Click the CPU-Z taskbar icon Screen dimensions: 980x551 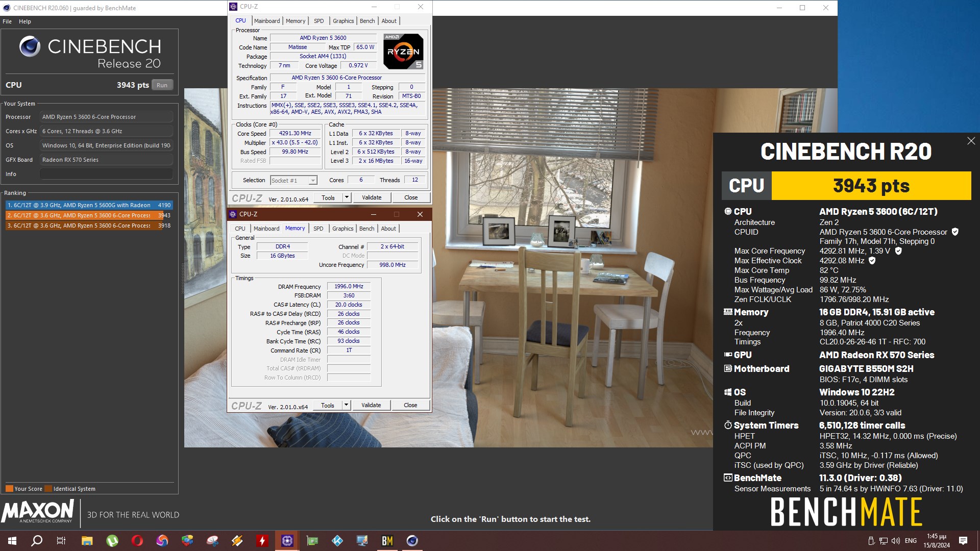coord(287,541)
